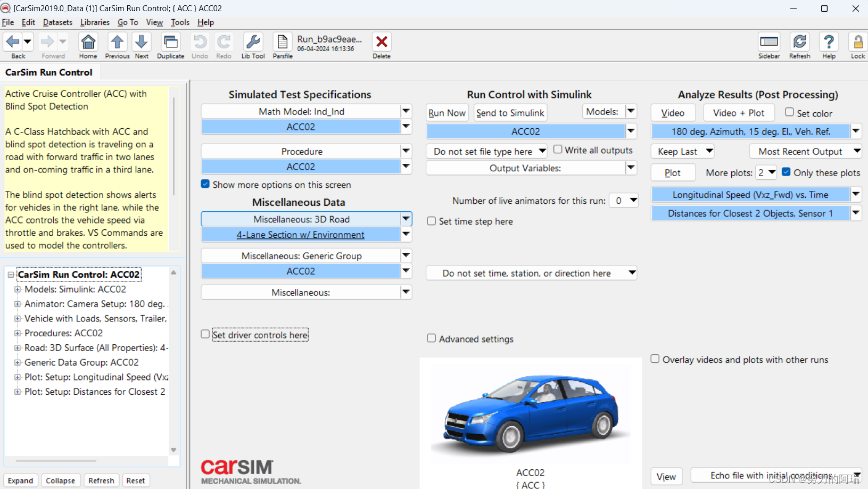Image resolution: width=868 pixels, height=489 pixels.
Task: Open the Edit menu
Action: (28, 22)
